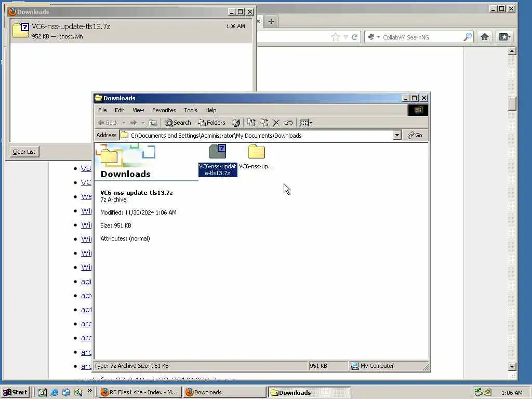Click the bookmark star in Firefox
Image resolution: width=532 pixels, height=399 pixels.
(x=336, y=37)
